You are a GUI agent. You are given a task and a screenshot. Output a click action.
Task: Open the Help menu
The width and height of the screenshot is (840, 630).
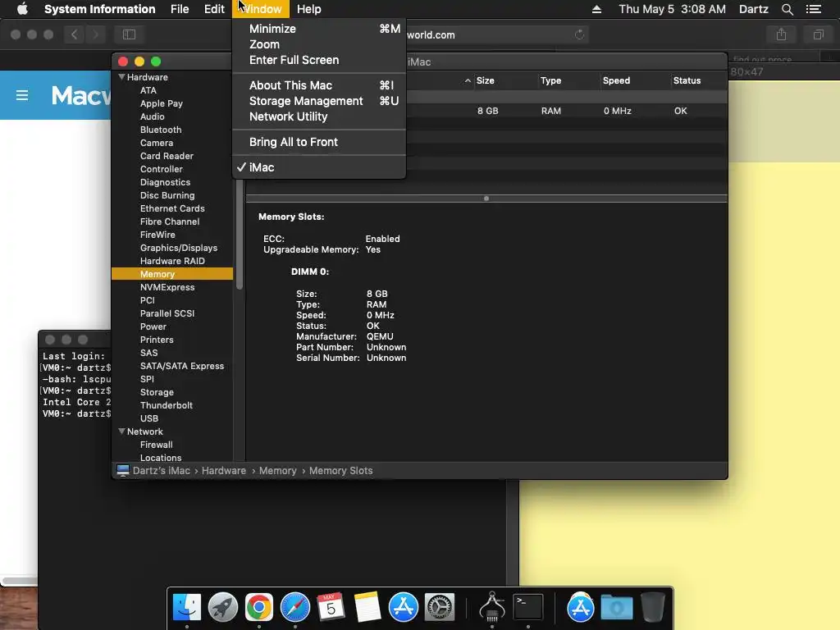pyautogui.click(x=309, y=9)
